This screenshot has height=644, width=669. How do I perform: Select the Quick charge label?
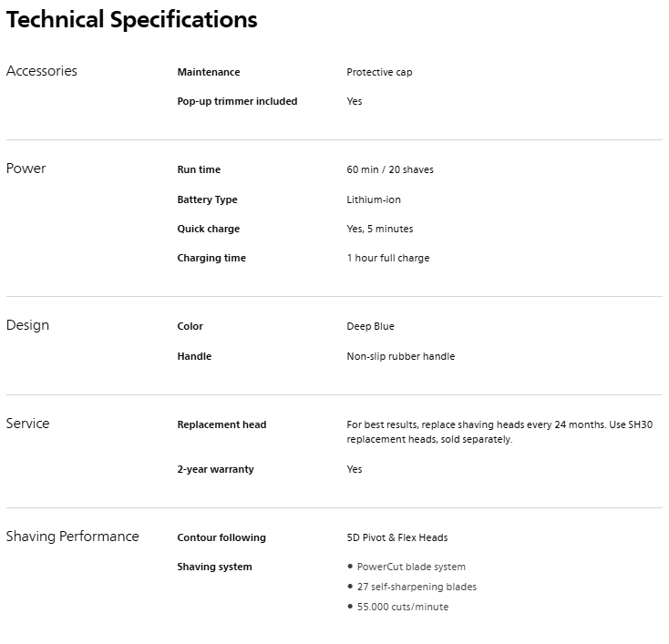209,229
